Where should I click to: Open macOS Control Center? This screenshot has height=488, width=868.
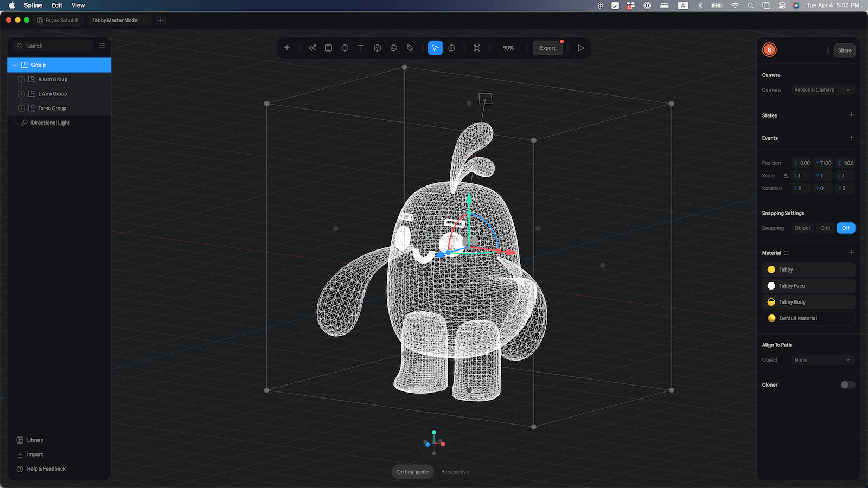coord(782,5)
